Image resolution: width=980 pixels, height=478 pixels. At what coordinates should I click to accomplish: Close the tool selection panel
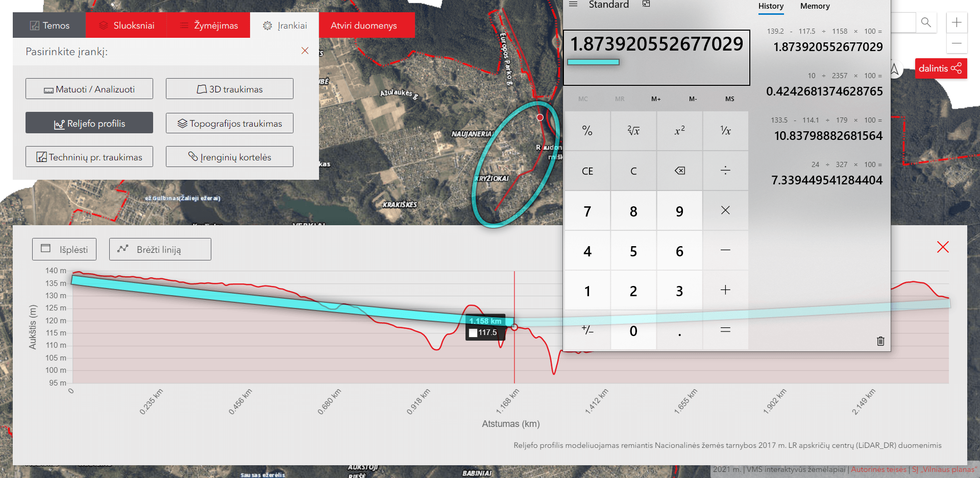[305, 51]
